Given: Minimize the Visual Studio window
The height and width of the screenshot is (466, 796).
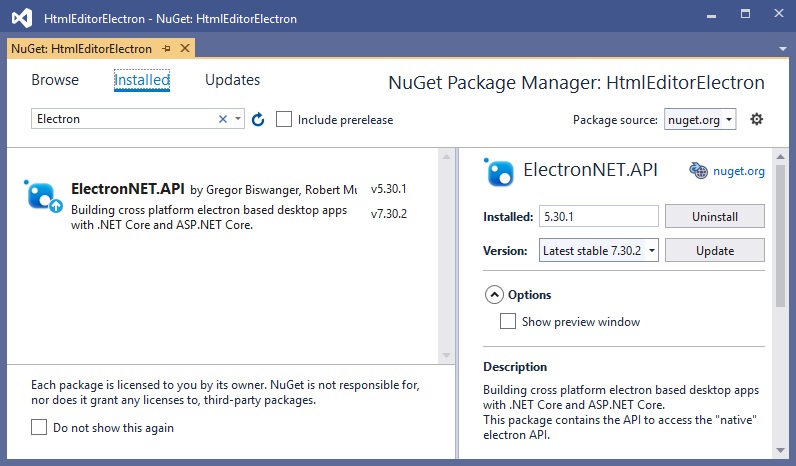Looking at the screenshot, I should point(712,16).
